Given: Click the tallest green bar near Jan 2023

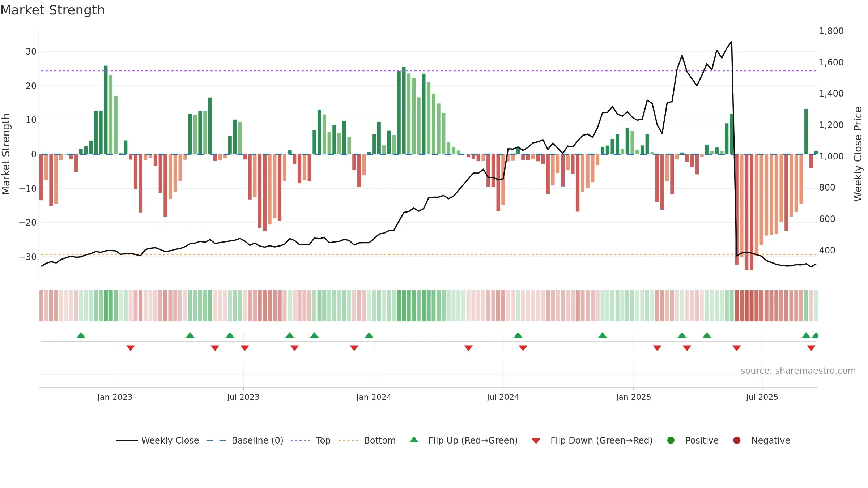Looking at the screenshot, I should point(106,110).
